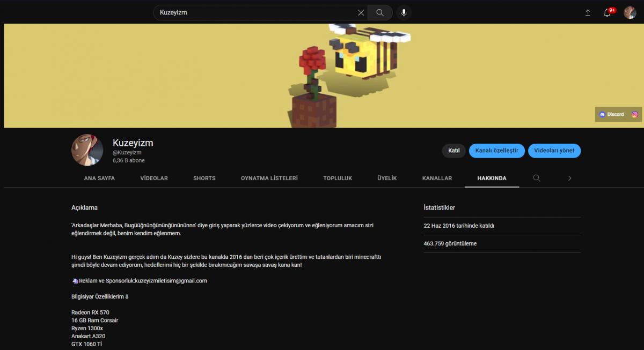This screenshot has width=644, height=350.
Task: Click the 22 Haz 2016 join date
Action: click(459, 226)
